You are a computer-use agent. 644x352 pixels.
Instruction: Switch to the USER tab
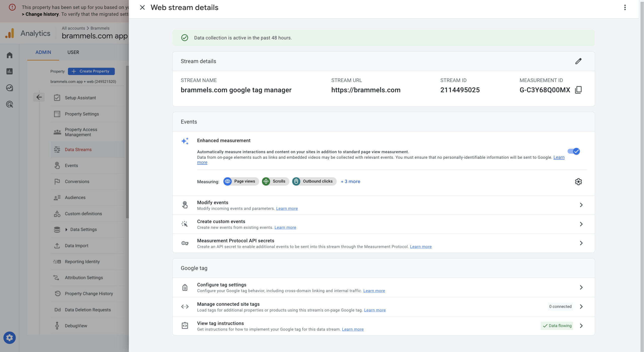coord(73,52)
